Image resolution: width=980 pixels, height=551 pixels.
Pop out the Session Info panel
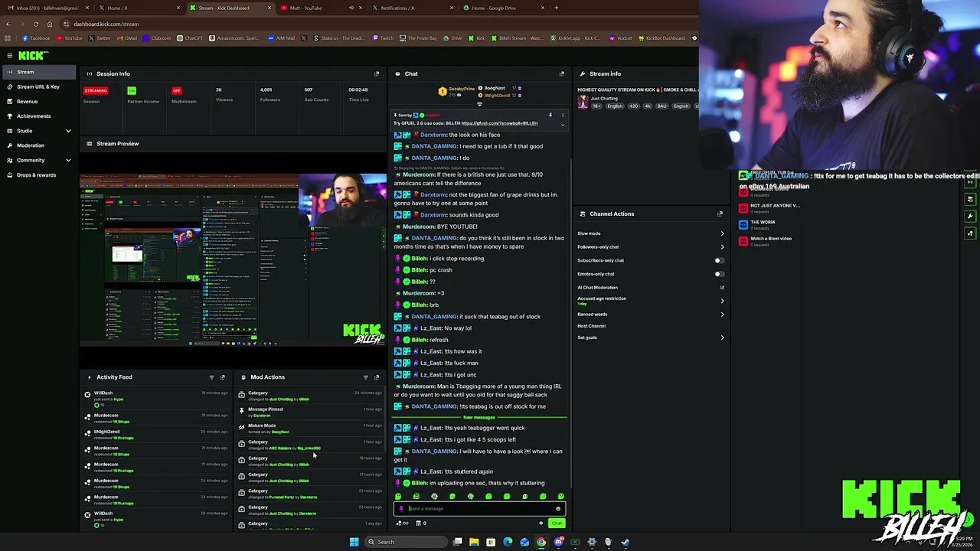click(376, 74)
